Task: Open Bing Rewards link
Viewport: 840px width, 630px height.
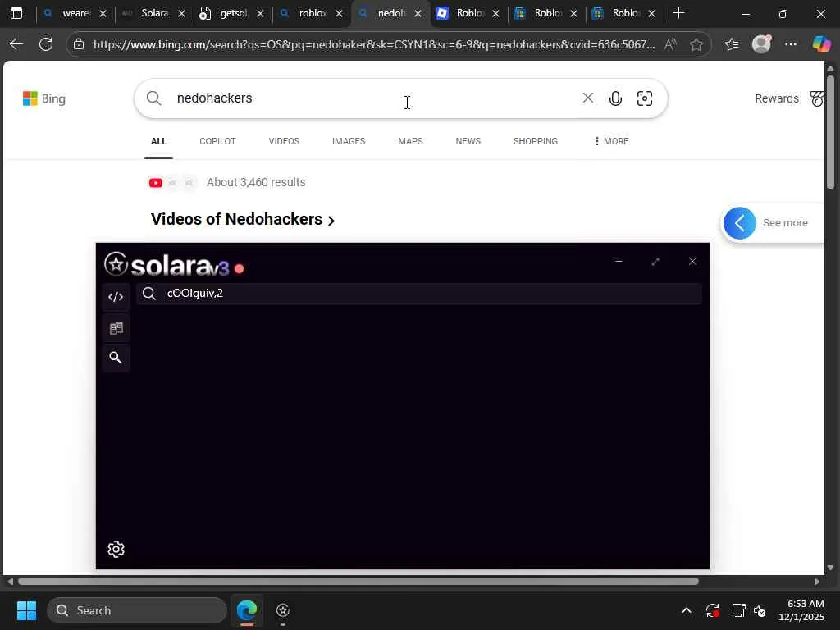Action: (x=777, y=98)
